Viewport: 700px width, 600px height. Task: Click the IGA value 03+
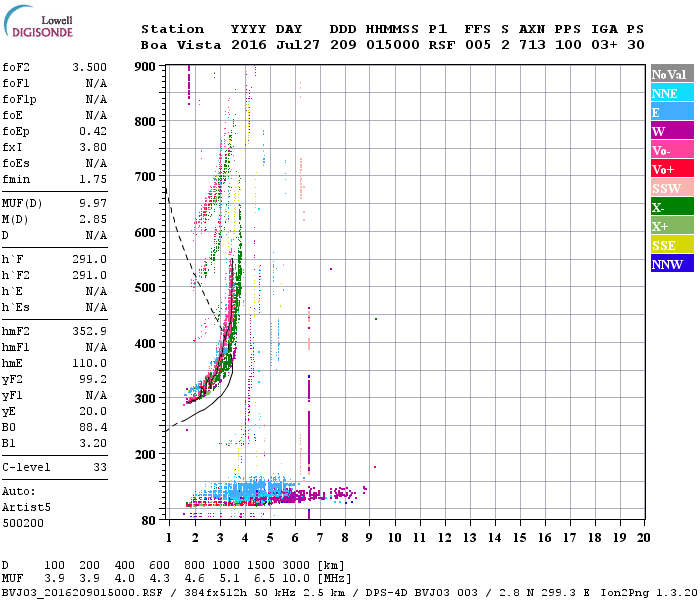604,45
